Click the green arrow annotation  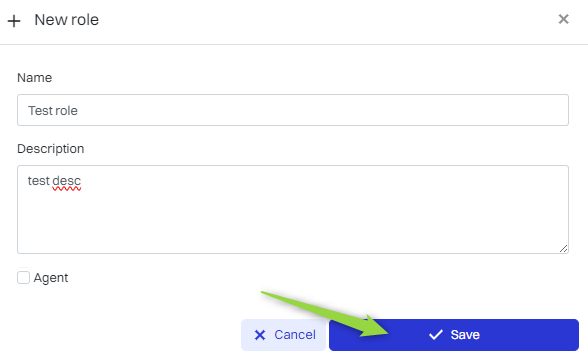pyautogui.click(x=324, y=314)
